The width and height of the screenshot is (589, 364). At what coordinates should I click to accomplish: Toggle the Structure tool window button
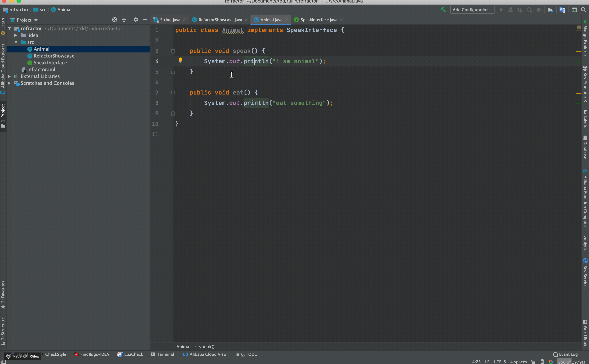click(x=3, y=331)
